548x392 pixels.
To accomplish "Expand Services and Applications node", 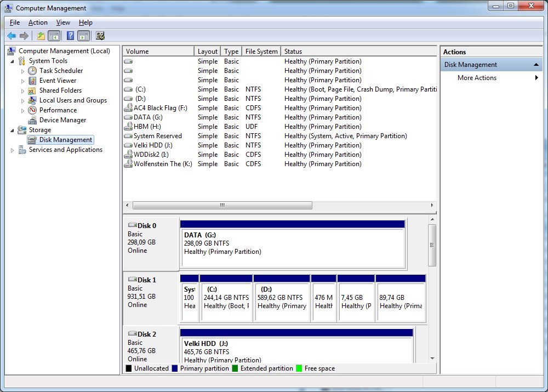I will (x=13, y=150).
